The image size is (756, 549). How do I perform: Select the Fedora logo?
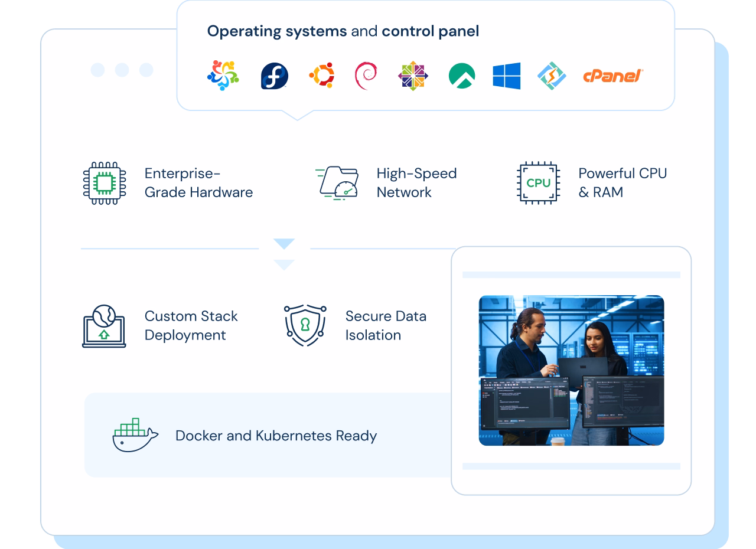[x=274, y=76]
